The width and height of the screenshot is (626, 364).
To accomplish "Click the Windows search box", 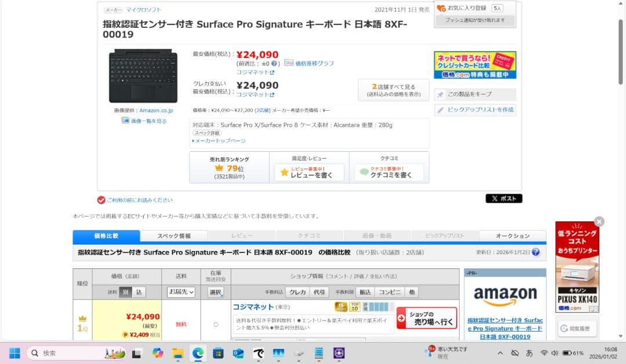I will click(46, 353).
